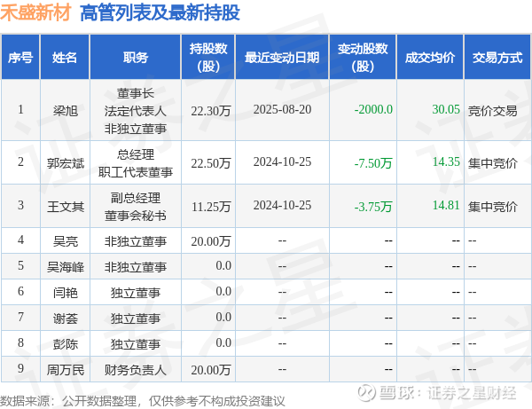
Task: Click the name 闫艳
Action: pyautogui.click(x=65, y=292)
